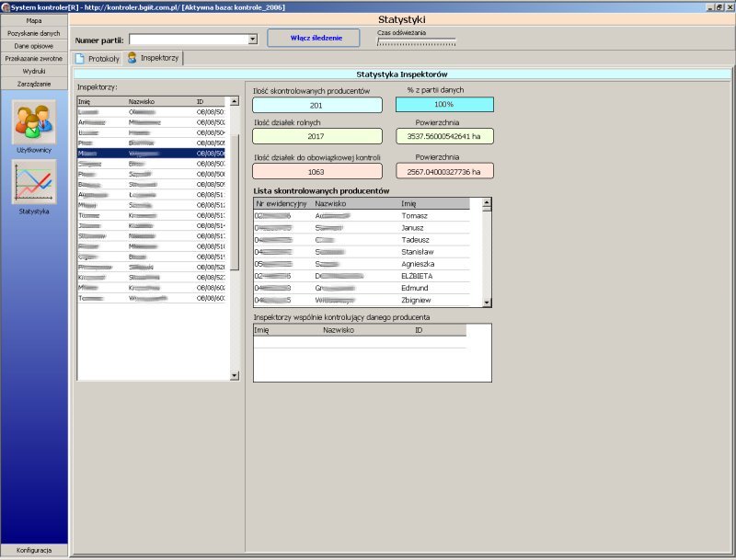Viewport: 736px width, 560px height.
Task: Click the agricultural parcels count 2017
Action: [x=317, y=136]
